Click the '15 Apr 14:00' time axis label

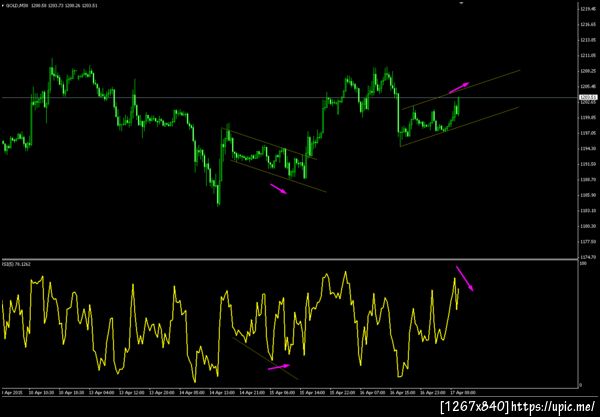(x=312, y=393)
